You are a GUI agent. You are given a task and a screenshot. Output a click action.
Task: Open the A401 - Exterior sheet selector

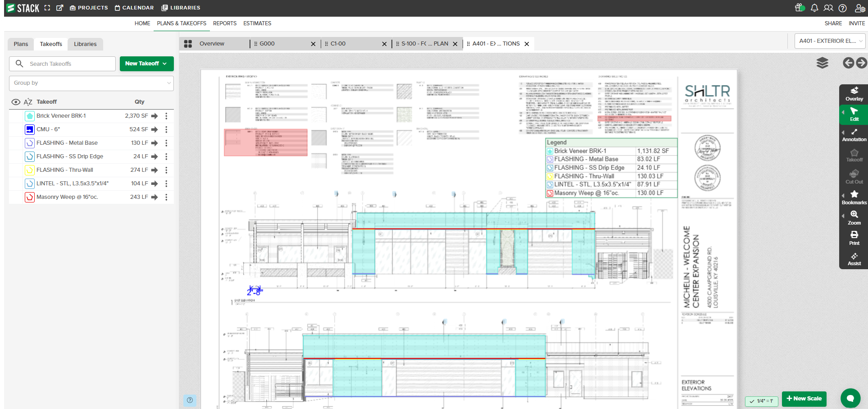pyautogui.click(x=830, y=41)
